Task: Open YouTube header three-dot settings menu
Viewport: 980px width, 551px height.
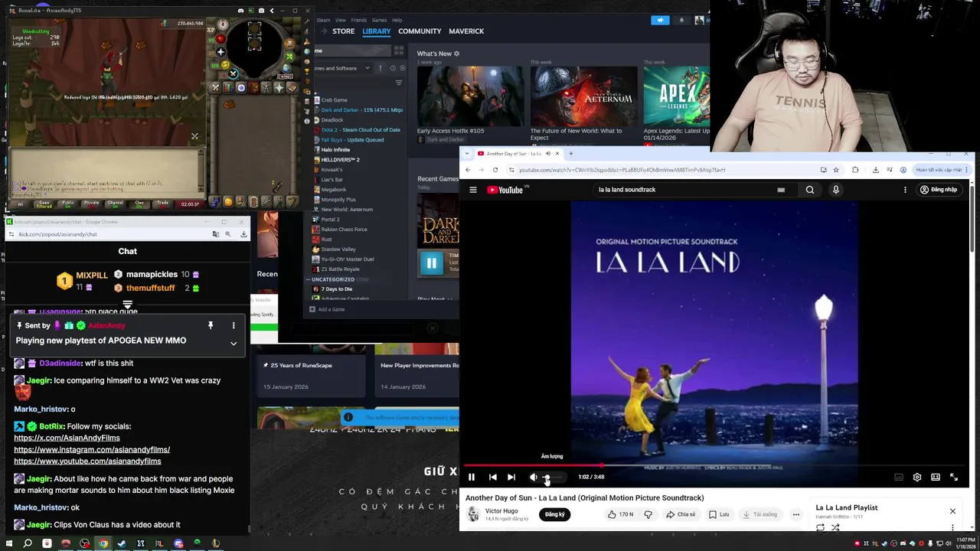Action: click(905, 190)
